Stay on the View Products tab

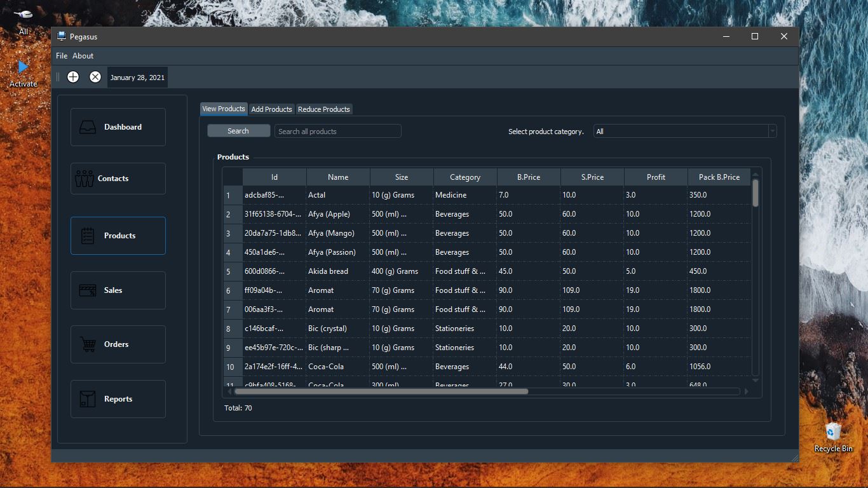[224, 109]
